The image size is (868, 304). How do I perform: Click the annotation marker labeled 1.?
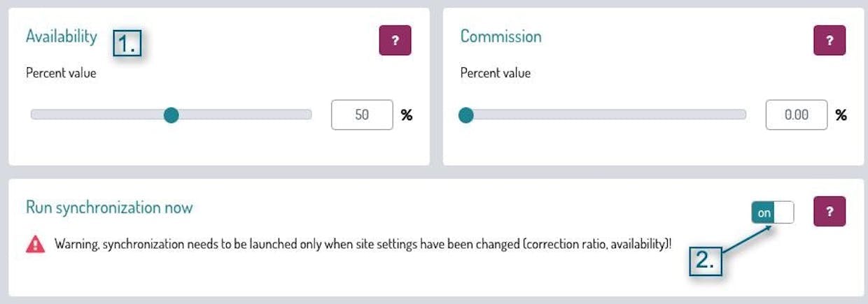click(x=128, y=44)
